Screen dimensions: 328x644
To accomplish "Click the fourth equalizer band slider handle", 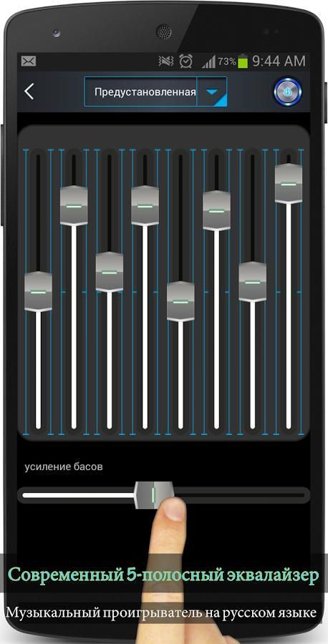I will [145, 206].
